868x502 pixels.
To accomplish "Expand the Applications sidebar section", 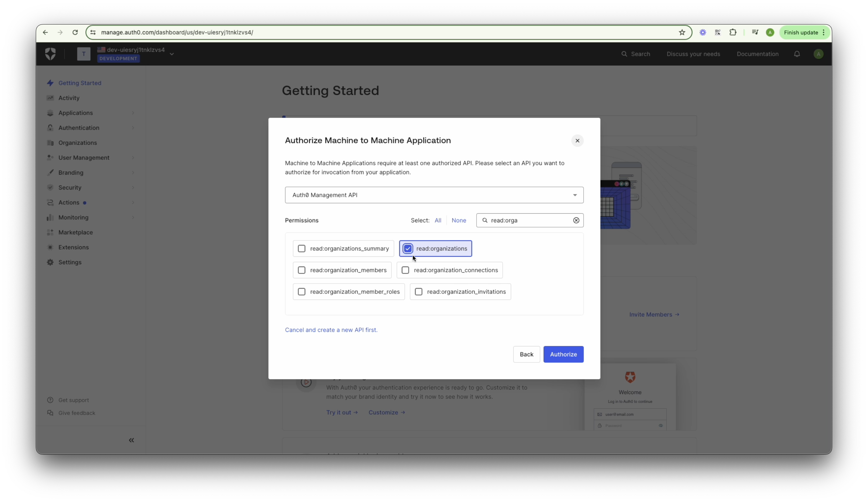I will point(133,113).
